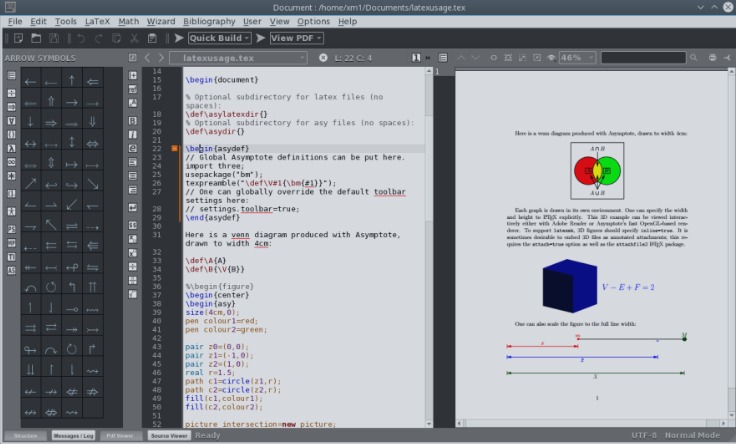Click the L: 22 C: 4 cursor position
Screen dimensions: 736x444
(x=353, y=58)
